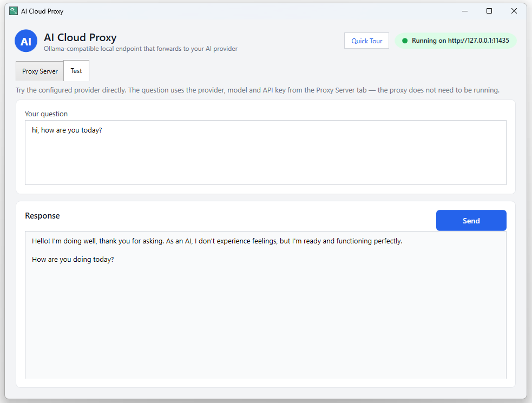Click the Response heading
The height and width of the screenshot is (403, 532).
(x=42, y=216)
